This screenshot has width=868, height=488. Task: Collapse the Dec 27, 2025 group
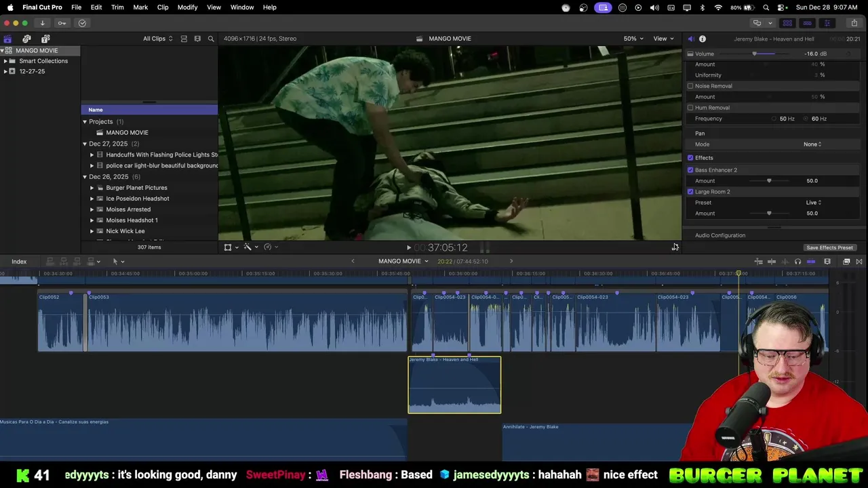click(x=85, y=144)
